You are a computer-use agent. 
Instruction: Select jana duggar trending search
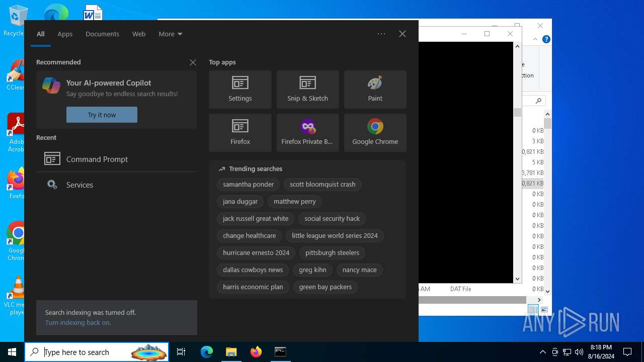(240, 202)
